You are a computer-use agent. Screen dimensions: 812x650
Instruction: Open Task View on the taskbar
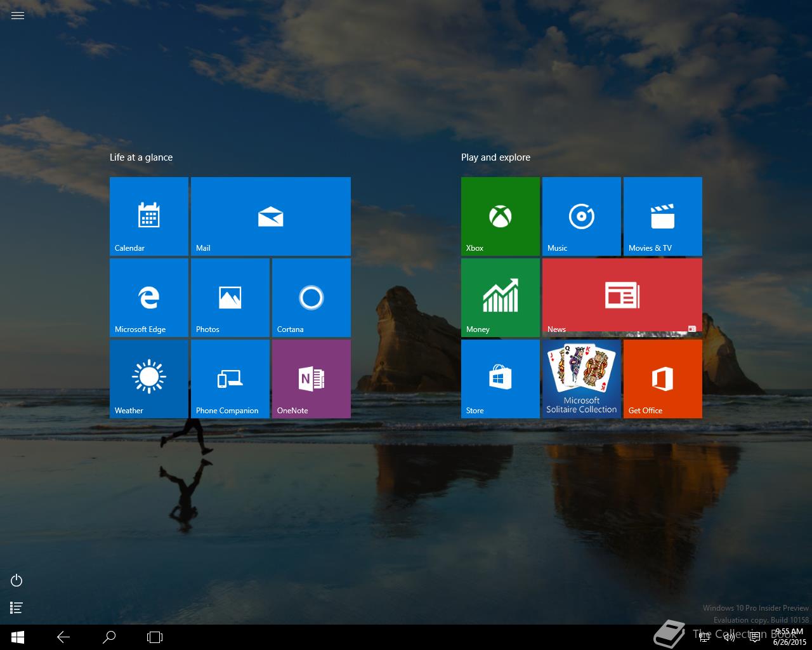pyautogui.click(x=155, y=637)
